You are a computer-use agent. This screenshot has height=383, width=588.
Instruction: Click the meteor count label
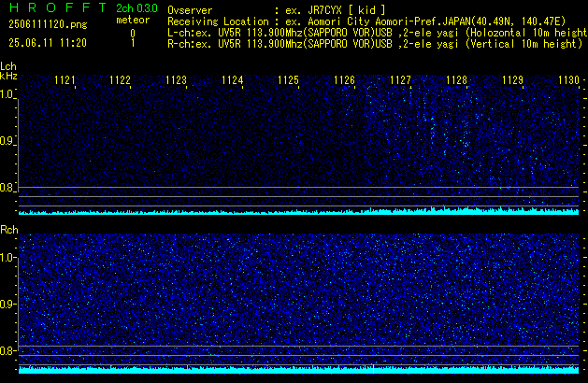point(133,20)
